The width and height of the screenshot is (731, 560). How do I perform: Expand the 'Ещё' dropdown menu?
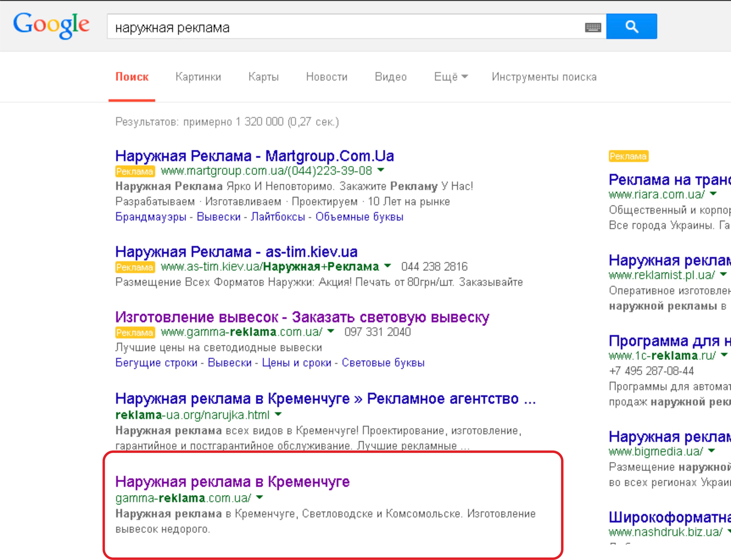coord(451,77)
